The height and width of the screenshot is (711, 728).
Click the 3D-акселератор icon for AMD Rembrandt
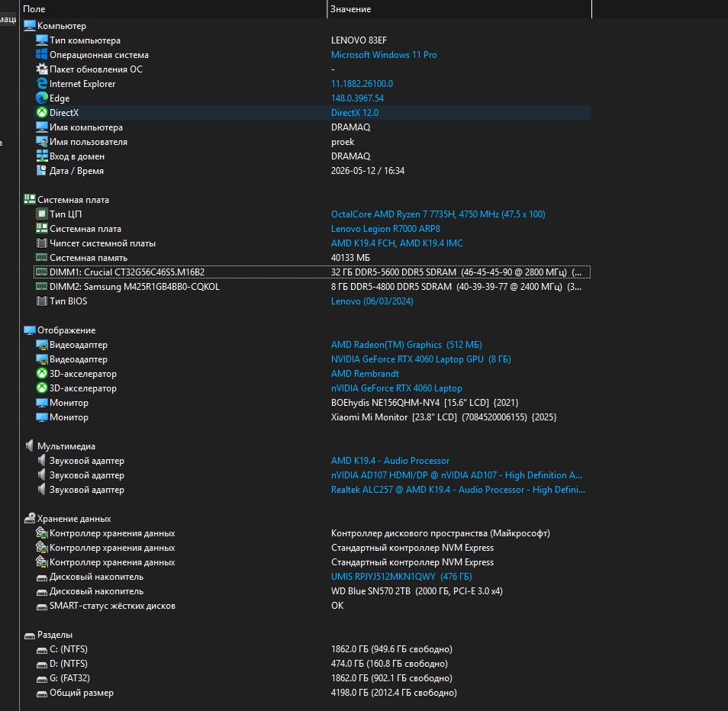(42, 374)
